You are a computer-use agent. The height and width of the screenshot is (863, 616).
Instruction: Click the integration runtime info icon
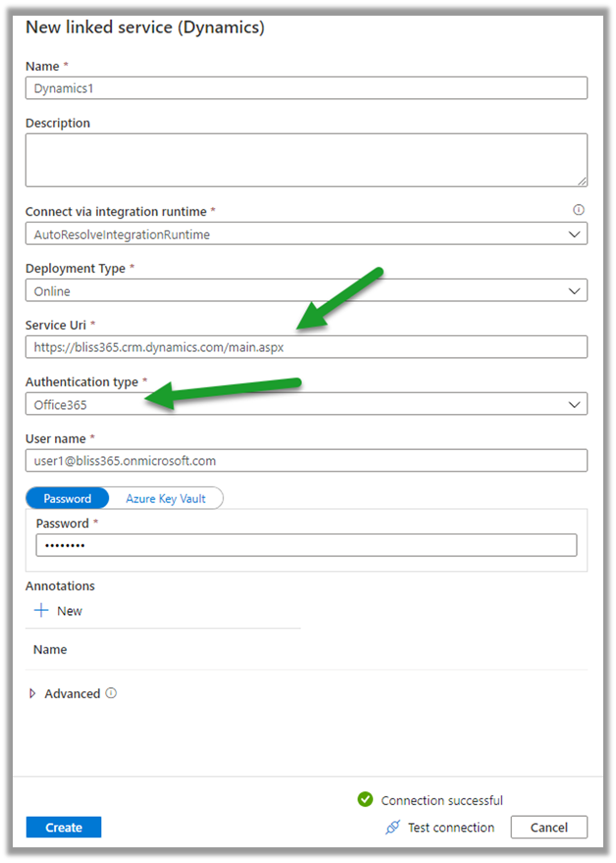pos(578,210)
